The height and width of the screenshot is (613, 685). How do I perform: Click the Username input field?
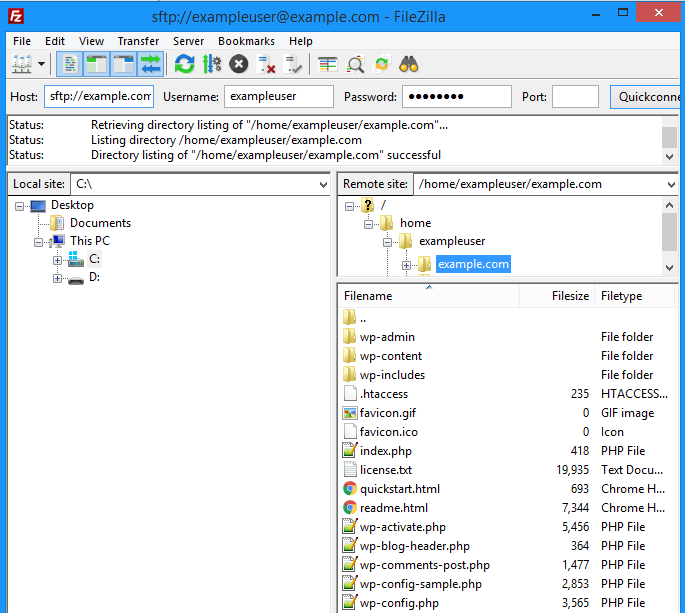tap(279, 97)
